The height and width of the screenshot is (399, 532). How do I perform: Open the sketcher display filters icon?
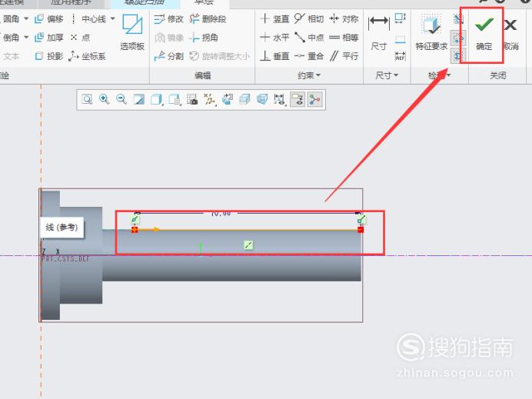coord(279,99)
